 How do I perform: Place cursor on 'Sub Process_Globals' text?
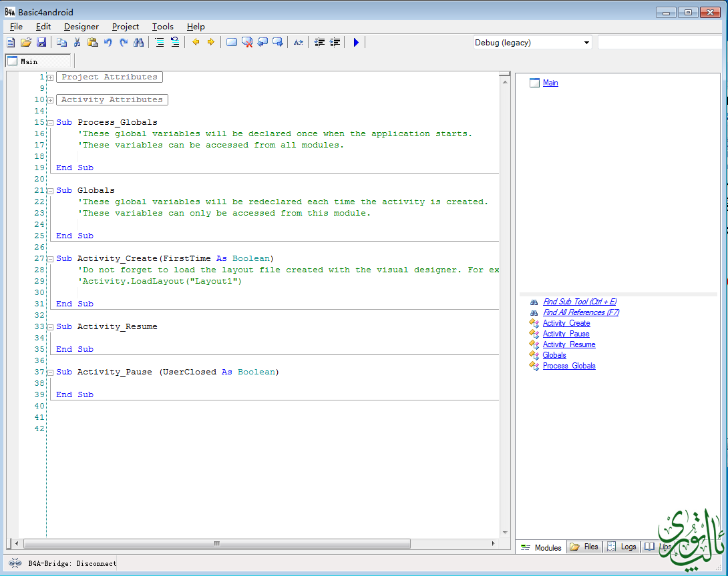(x=107, y=123)
